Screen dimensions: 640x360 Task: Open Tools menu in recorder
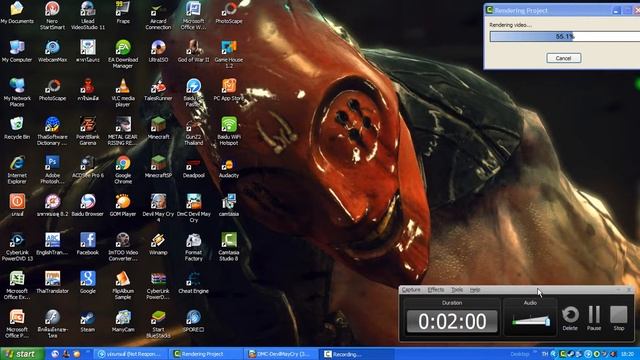pyautogui.click(x=457, y=290)
